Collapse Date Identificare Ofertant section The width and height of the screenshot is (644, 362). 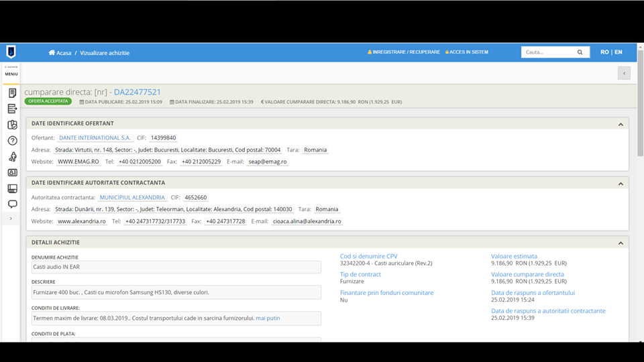[621, 124]
